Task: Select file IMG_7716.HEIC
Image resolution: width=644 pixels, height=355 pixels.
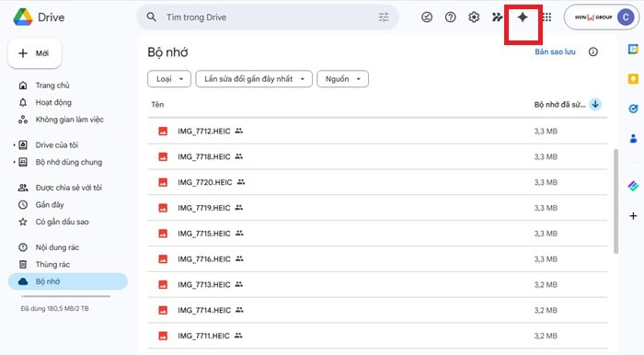Action: click(377, 259)
